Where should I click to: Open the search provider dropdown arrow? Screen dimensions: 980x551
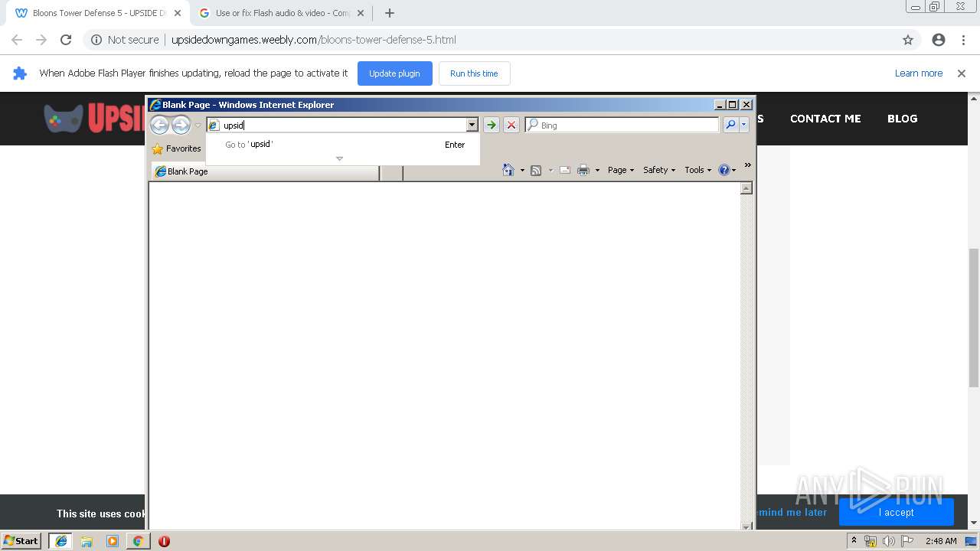(x=743, y=125)
